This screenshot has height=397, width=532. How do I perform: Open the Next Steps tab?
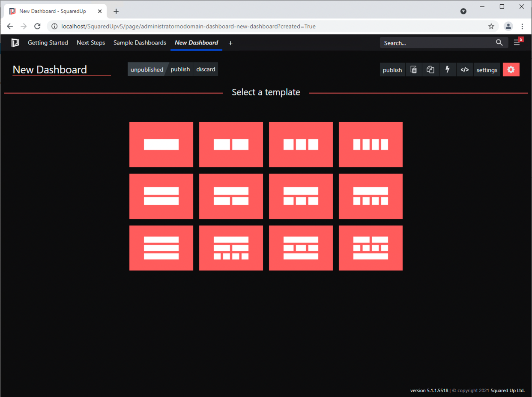(x=91, y=43)
